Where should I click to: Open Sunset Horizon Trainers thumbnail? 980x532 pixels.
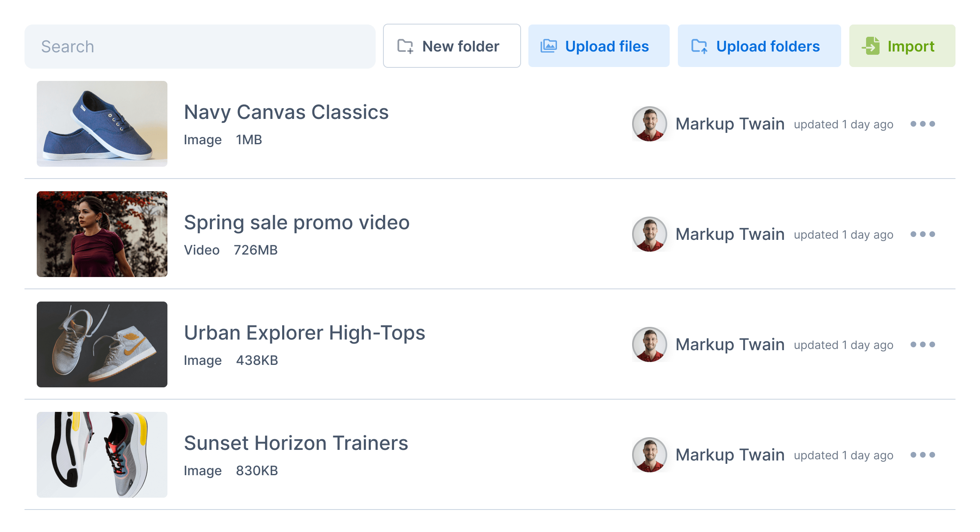click(102, 455)
